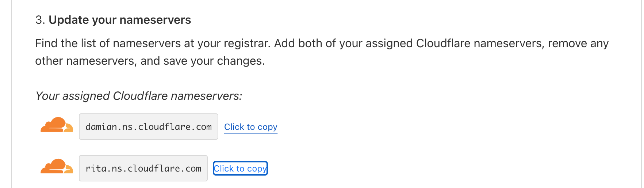Click "Add both" in the instruction text

tap(298, 43)
